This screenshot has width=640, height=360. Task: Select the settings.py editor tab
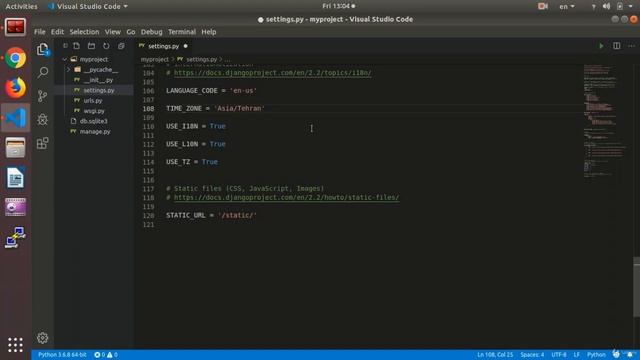[163, 46]
